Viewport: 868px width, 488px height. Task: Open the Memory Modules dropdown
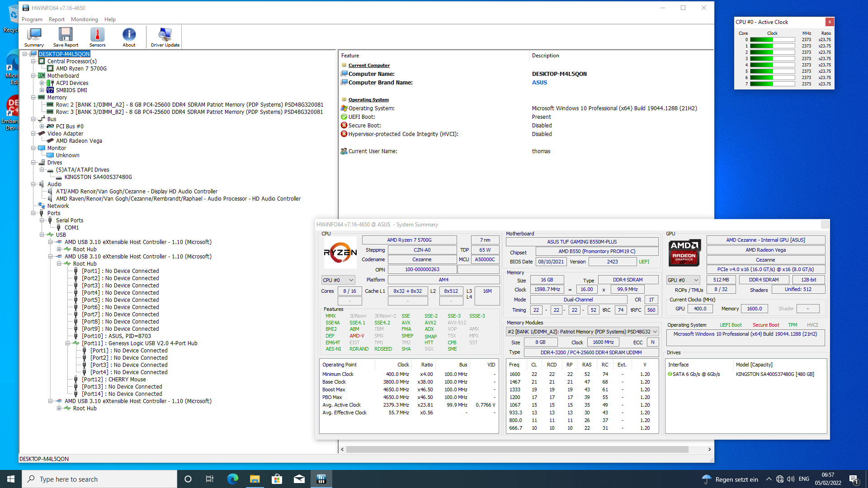pyautogui.click(x=655, y=331)
